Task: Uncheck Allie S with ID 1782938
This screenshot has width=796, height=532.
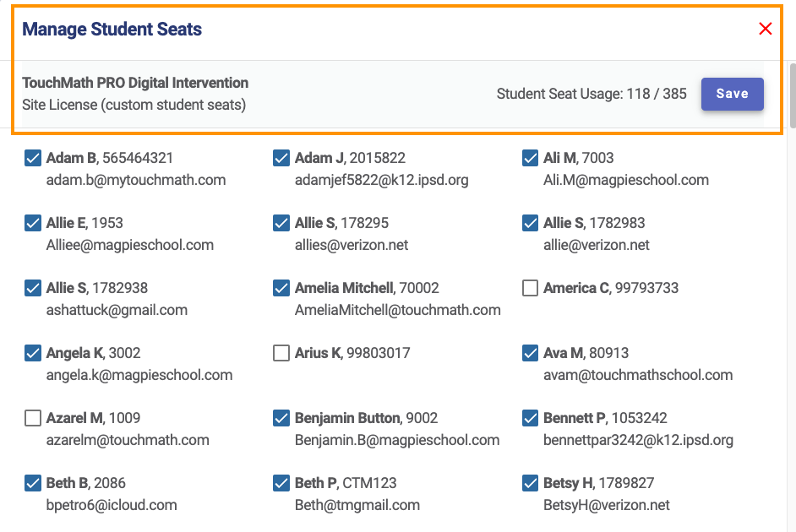Action: pos(33,288)
